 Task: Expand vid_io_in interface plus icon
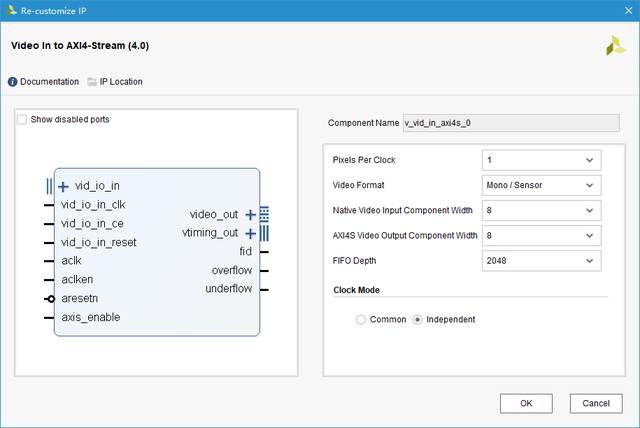point(63,186)
